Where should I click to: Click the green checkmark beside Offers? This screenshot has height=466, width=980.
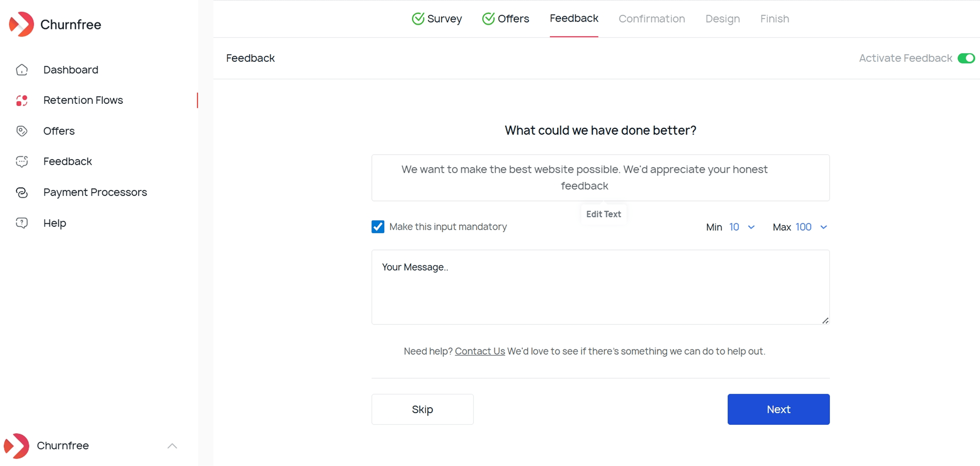[488, 18]
